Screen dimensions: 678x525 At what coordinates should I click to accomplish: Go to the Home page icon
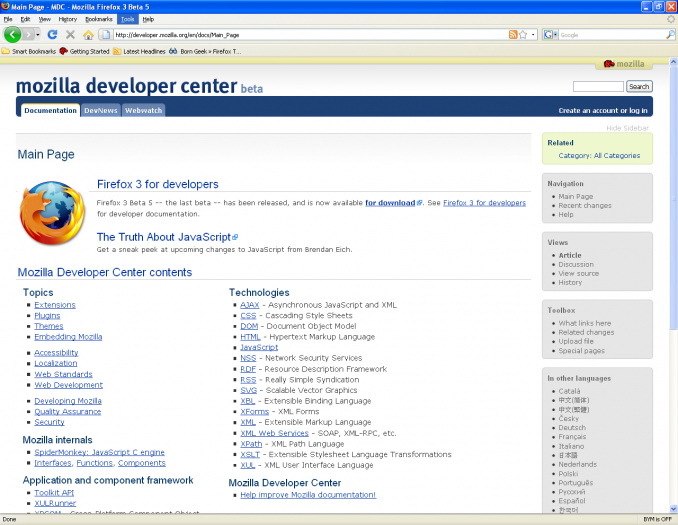pyautogui.click(x=88, y=35)
